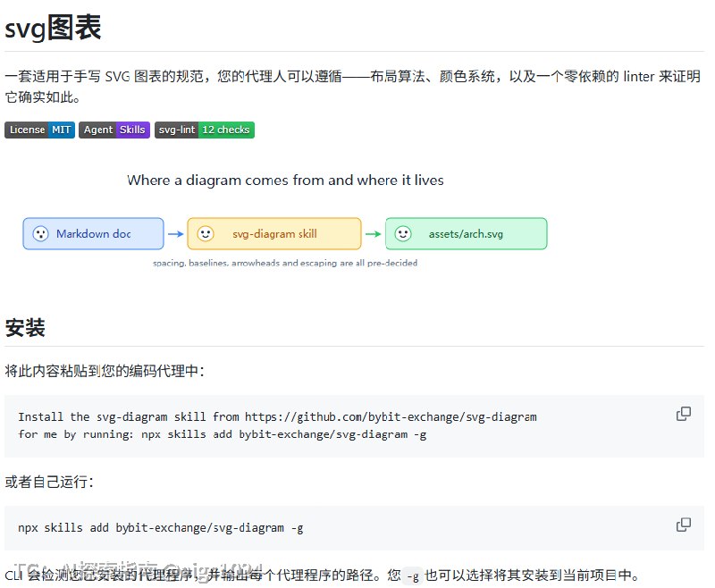Select the Markdown doc diagram node

click(x=94, y=234)
